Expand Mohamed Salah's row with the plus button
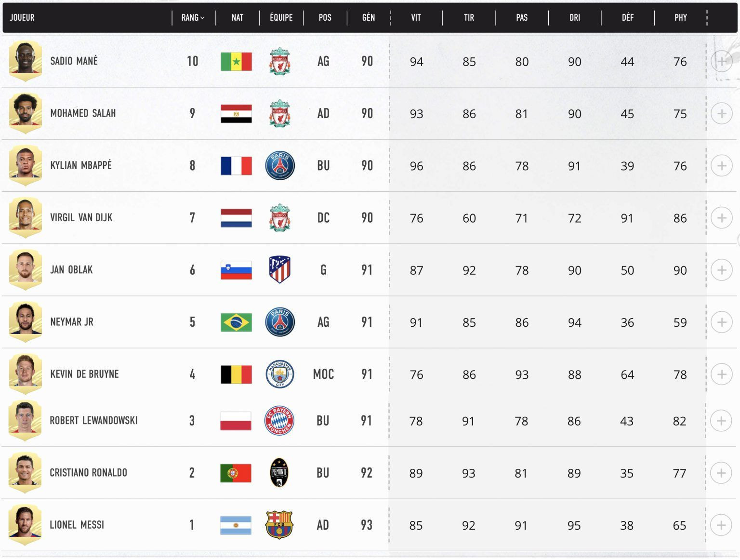The image size is (740, 560). 721,114
